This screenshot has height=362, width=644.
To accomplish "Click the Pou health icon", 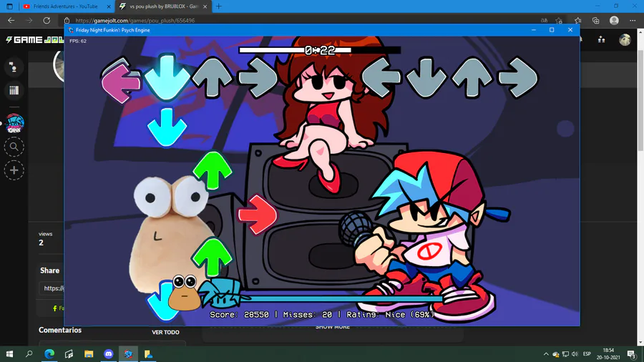I will click(x=185, y=292).
